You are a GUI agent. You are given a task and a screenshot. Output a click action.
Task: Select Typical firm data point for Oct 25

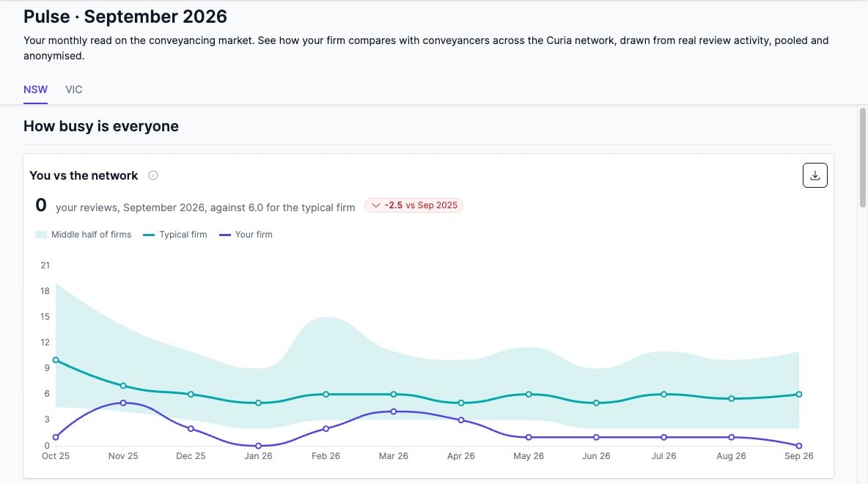56,360
